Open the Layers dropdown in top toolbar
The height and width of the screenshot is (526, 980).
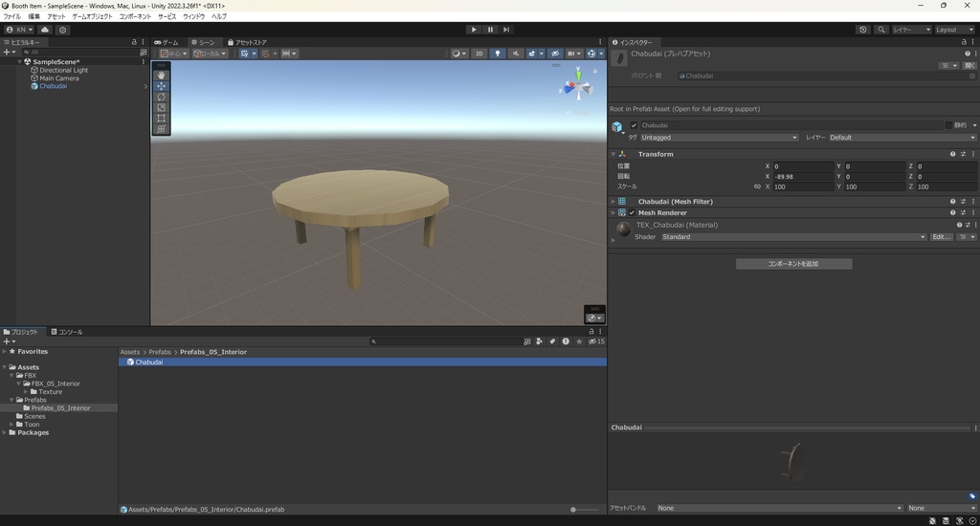pos(912,30)
